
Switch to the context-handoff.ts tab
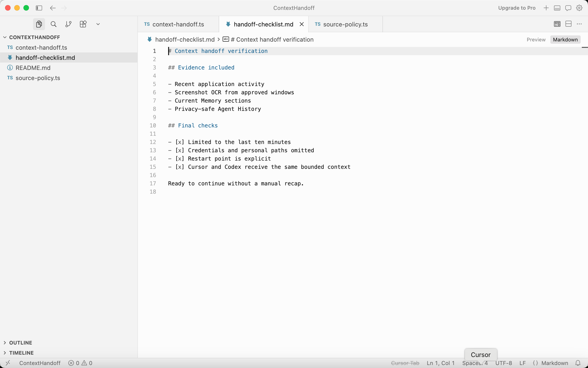point(178,24)
